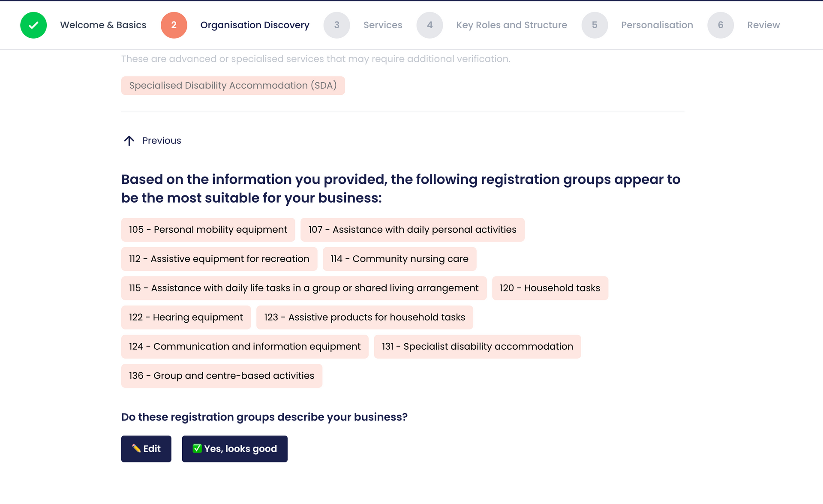Click the step 6 circle before Review
The height and width of the screenshot is (504, 823).
click(721, 25)
